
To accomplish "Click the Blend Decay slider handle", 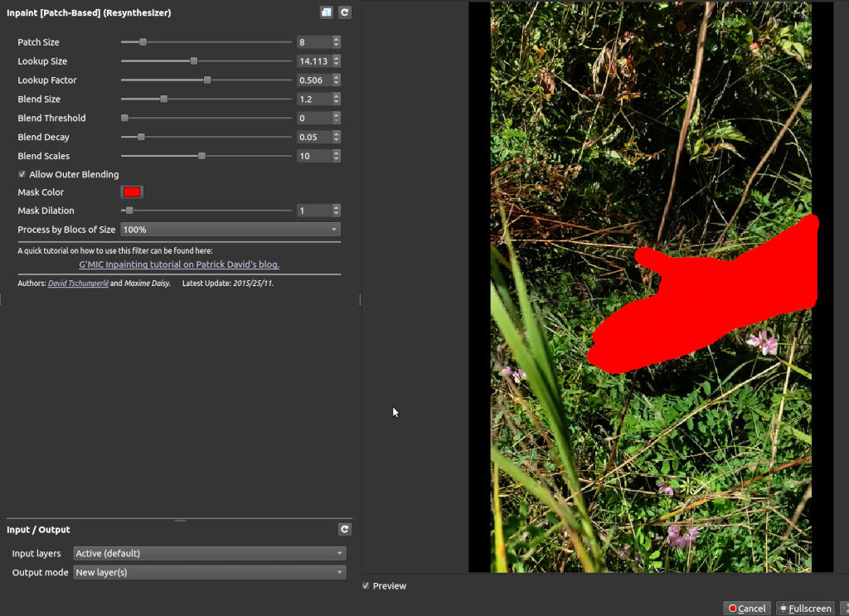I will [x=141, y=137].
